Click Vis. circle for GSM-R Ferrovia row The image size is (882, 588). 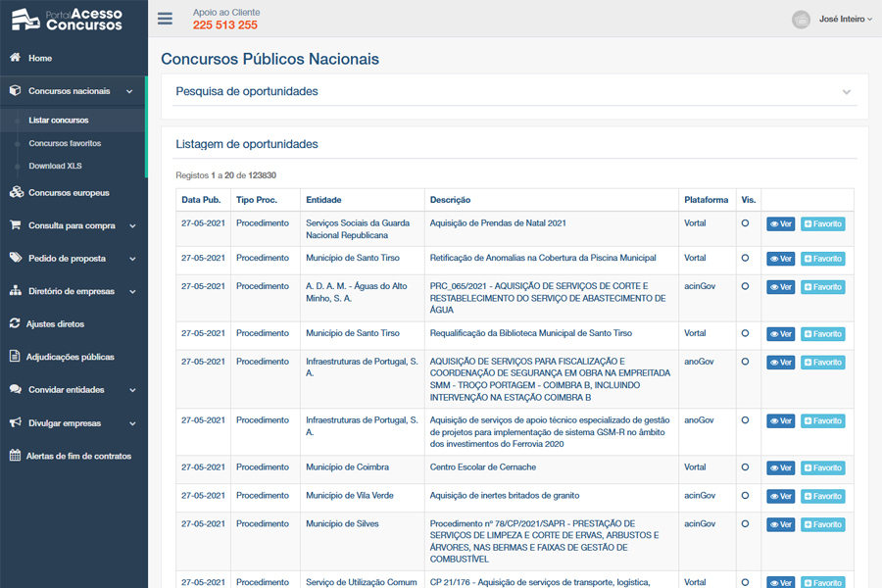click(745, 419)
